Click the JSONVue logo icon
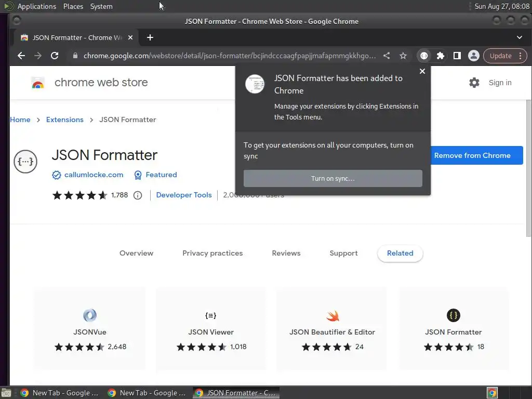This screenshot has height=399, width=532. (90, 315)
